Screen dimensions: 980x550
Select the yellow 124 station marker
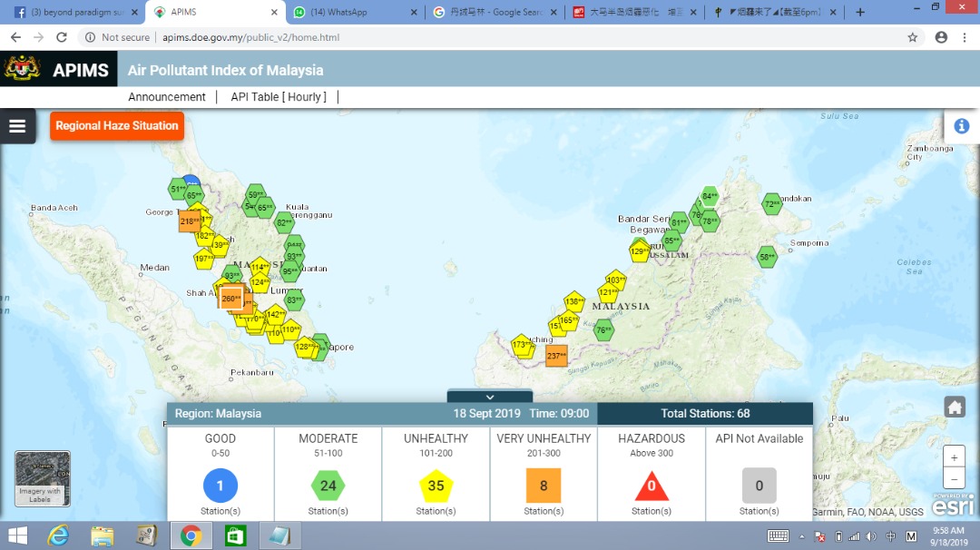260,282
